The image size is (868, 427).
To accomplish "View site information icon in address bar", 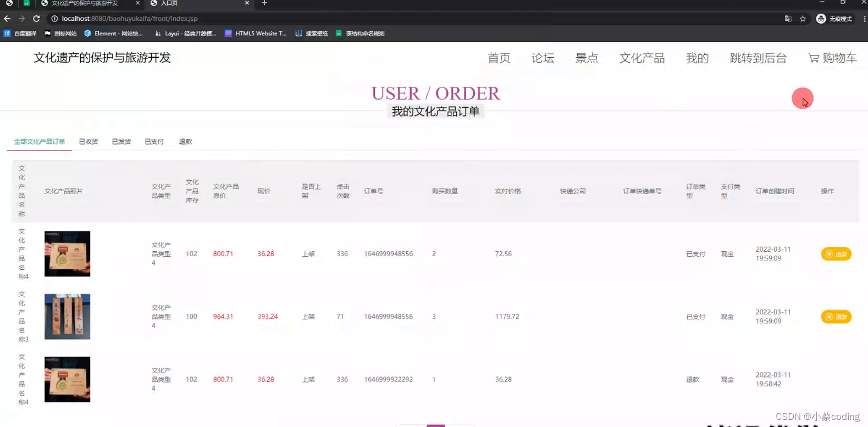I will click(x=54, y=19).
